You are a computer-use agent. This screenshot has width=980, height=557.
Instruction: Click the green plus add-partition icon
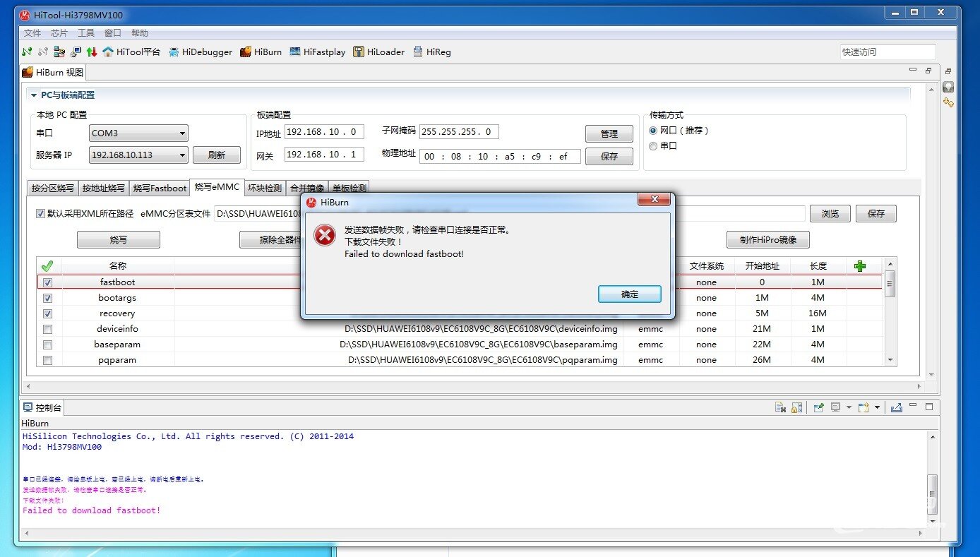click(x=860, y=266)
